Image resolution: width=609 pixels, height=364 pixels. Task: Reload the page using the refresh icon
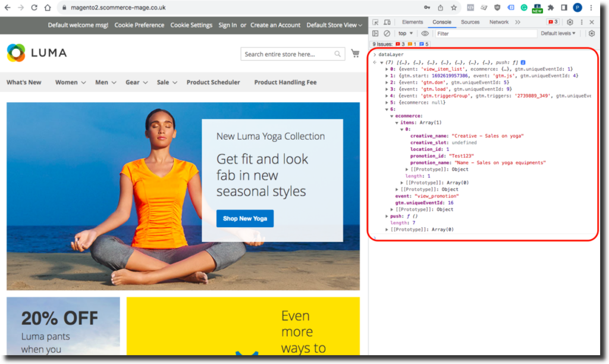[x=34, y=8]
